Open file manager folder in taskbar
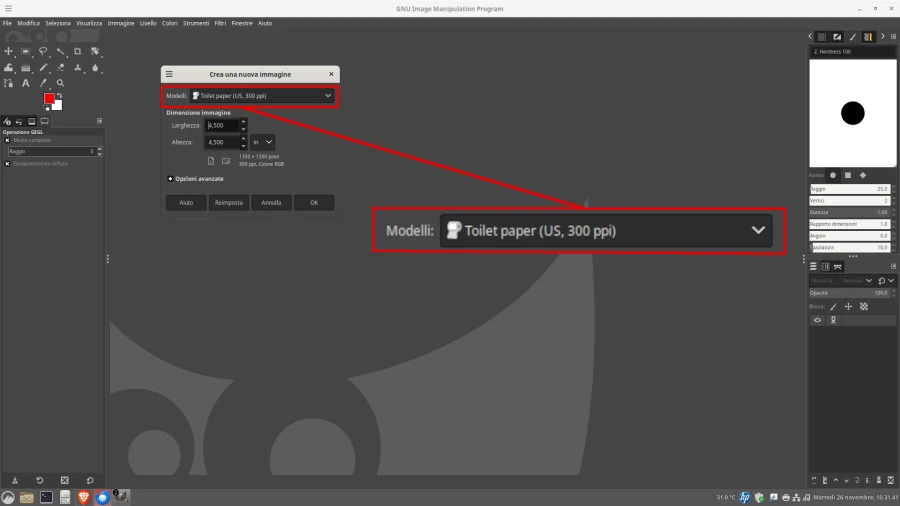 [26, 497]
